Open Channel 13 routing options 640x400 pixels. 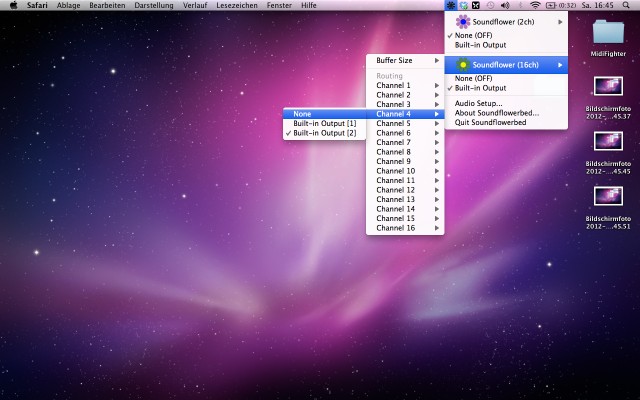click(405, 199)
